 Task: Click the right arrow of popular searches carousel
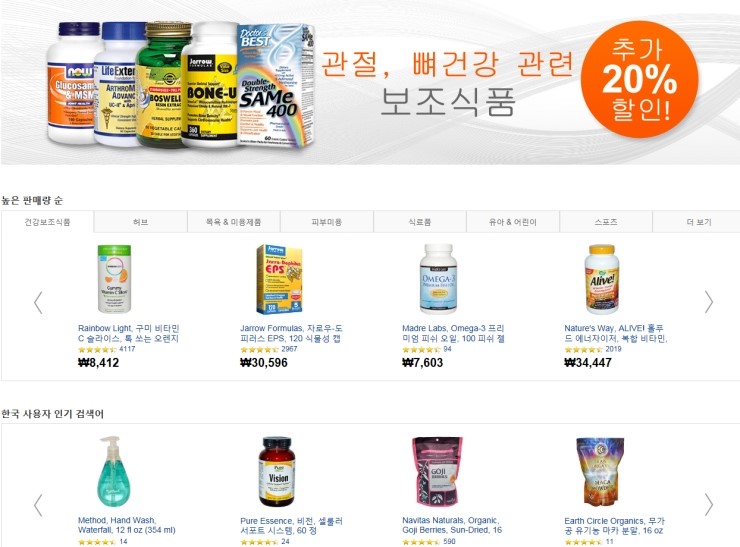pyautogui.click(x=708, y=505)
